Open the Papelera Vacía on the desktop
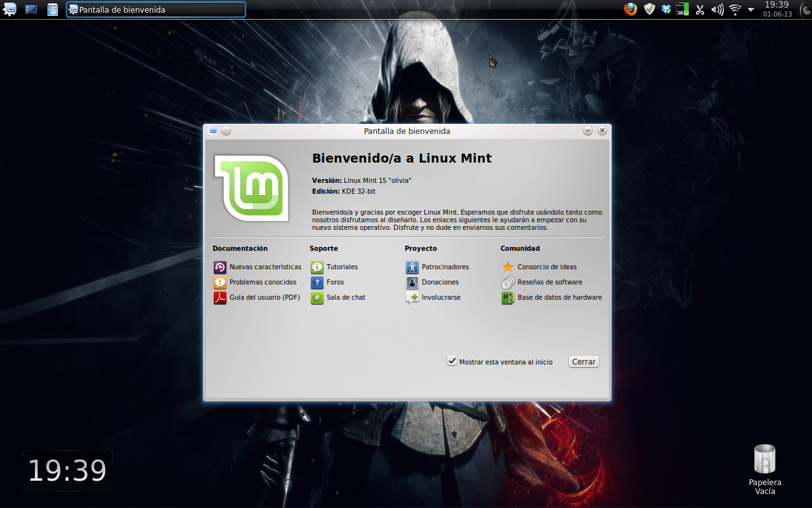This screenshot has width=812, height=508. point(764,458)
